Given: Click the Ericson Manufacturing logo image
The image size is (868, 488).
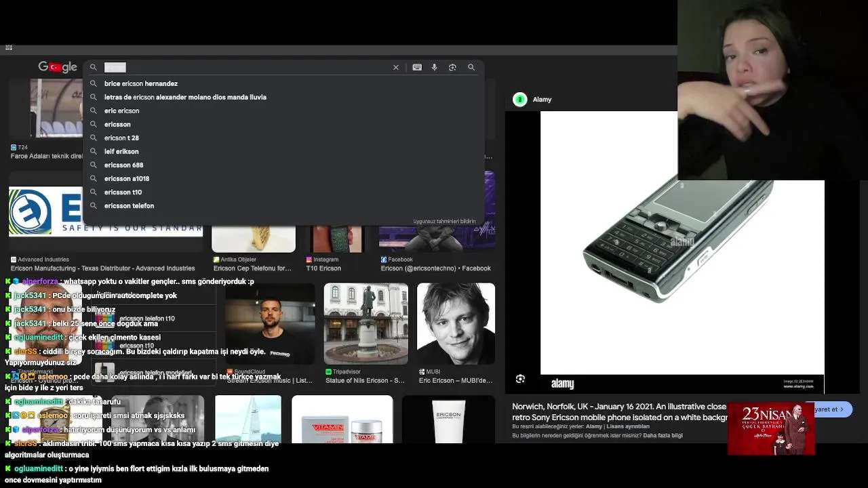Looking at the screenshot, I should (x=106, y=211).
